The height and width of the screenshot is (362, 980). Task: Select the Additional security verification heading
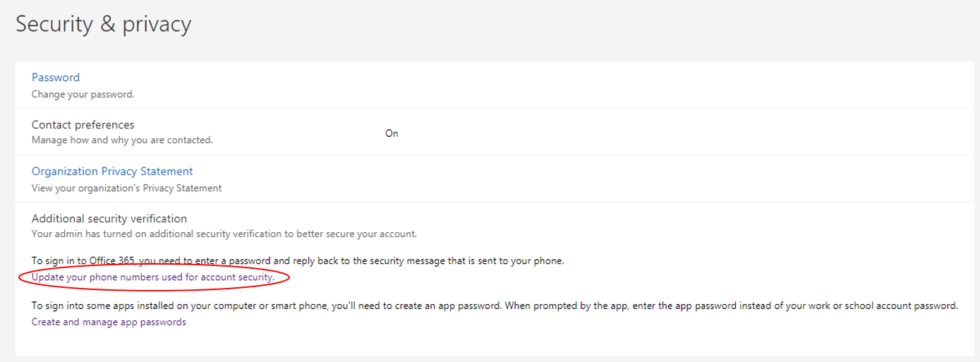pos(109,219)
